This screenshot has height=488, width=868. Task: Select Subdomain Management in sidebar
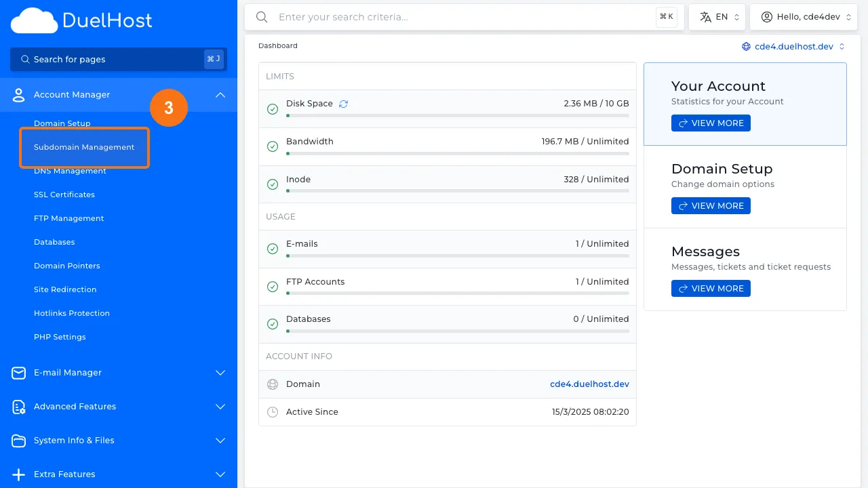pyautogui.click(x=84, y=147)
